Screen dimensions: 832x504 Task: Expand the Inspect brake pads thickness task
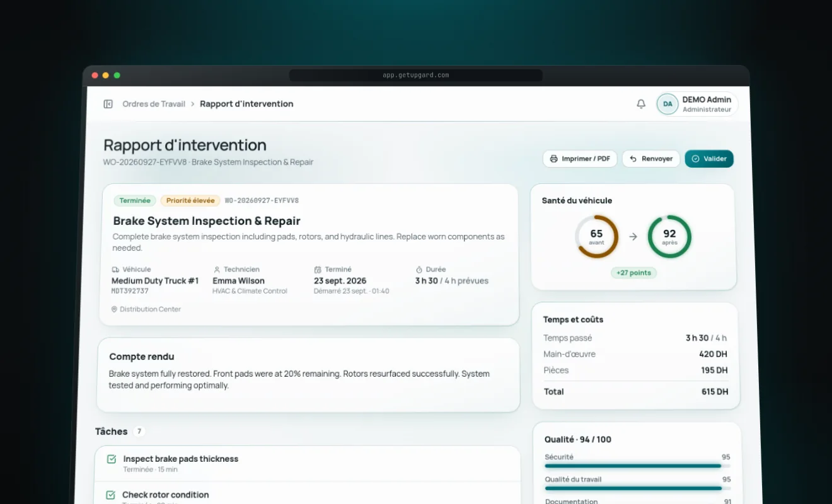[308, 464]
